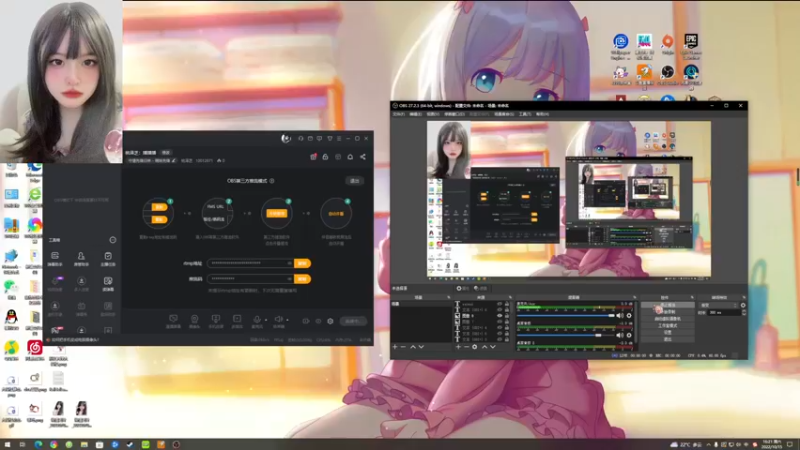Click the exit button in OBS third-party streaming mode
This screenshot has width=800, height=450.
tap(355, 181)
